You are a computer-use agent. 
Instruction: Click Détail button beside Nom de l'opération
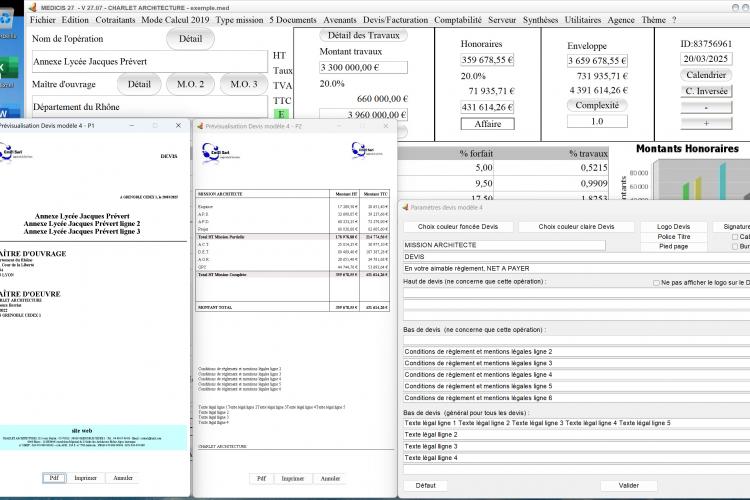pyautogui.click(x=190, y=39)
